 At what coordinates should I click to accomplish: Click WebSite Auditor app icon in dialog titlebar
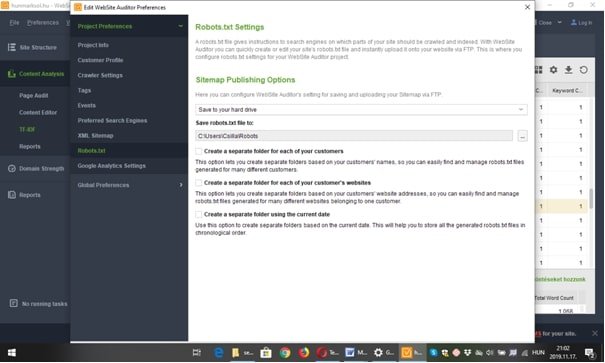click(x=78, y=7)
